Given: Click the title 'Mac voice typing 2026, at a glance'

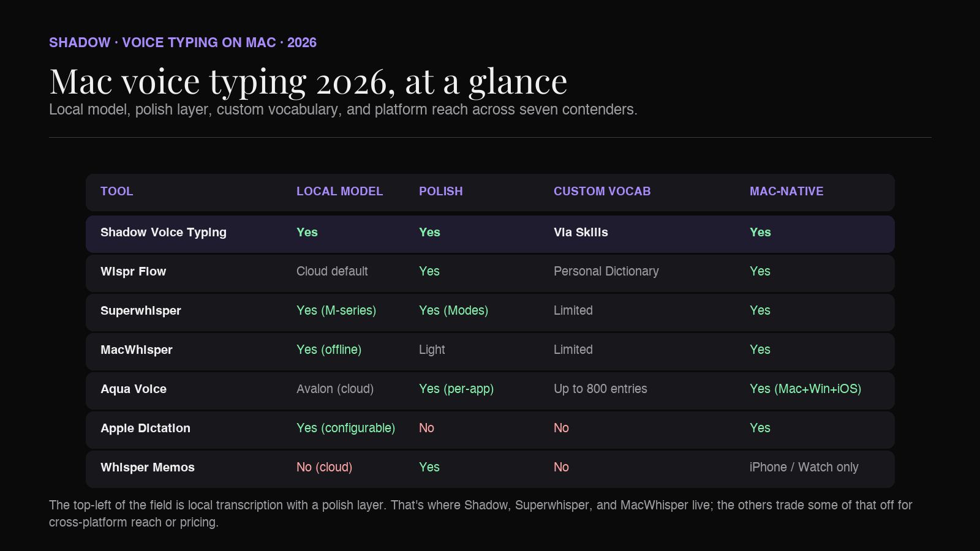Looking at the screenshot, I should [308, 82].
